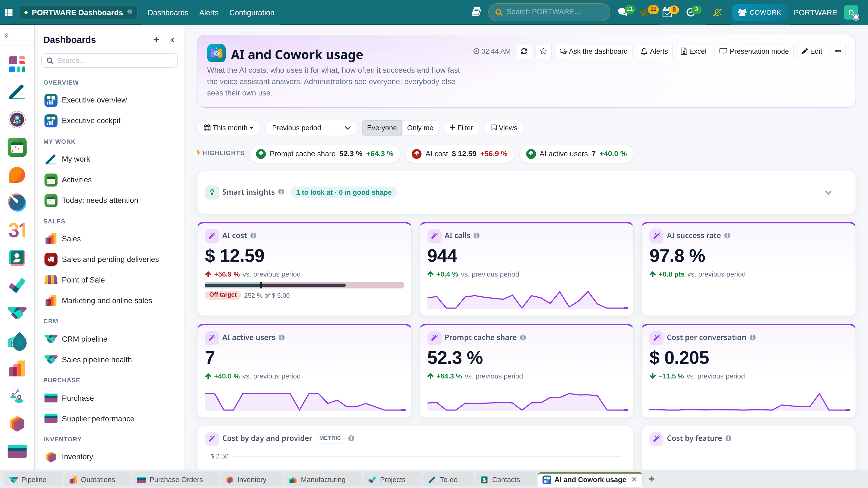
Task: Open the Configuration menu
Action: 252,12
